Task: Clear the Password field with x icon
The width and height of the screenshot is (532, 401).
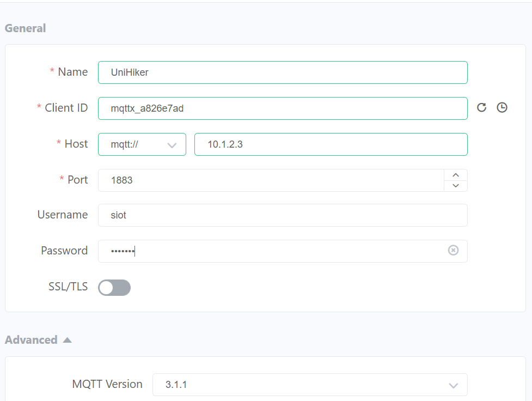Action: 453,250
